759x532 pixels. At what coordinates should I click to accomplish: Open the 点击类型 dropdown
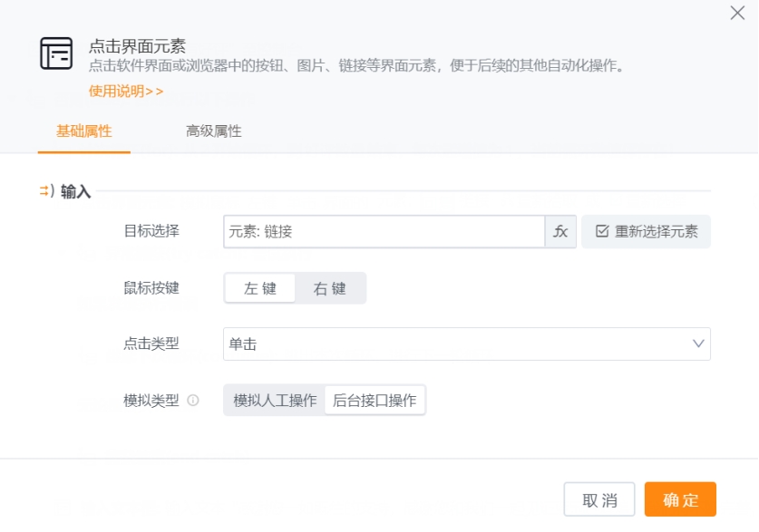(x=466, y=344)
